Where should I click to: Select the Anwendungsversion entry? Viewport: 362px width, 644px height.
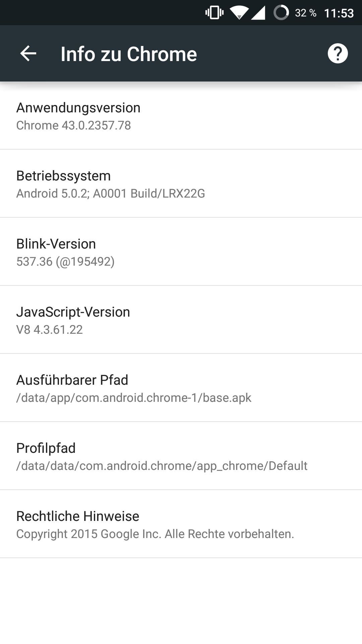(x=181, y=116)
